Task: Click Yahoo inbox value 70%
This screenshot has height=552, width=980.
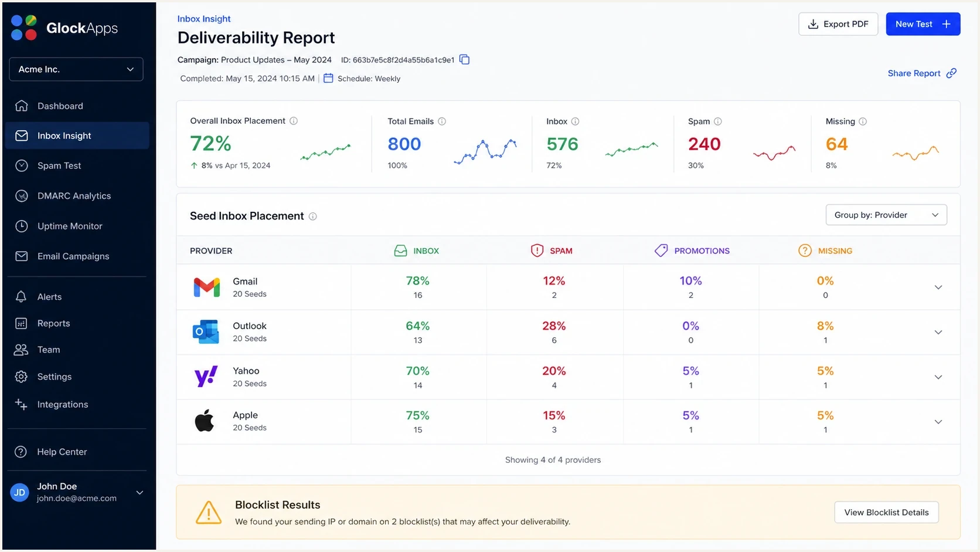Action: pyautogui.click(x=418, y=371)
